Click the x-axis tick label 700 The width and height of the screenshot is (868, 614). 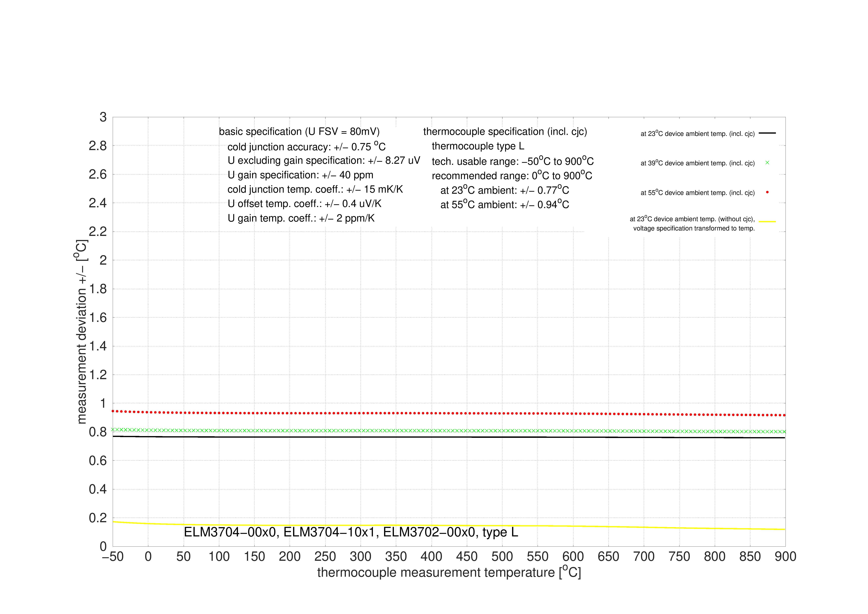click(x=644, y=557)
